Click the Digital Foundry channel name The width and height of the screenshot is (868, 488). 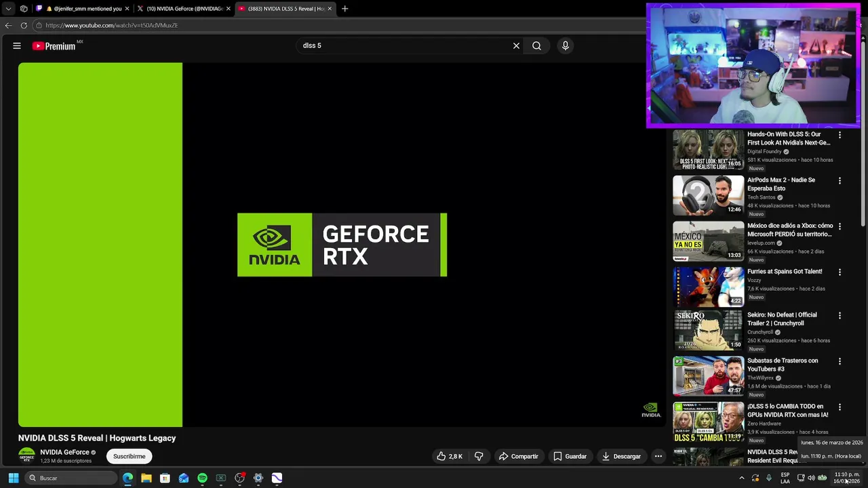click(764, 152)
